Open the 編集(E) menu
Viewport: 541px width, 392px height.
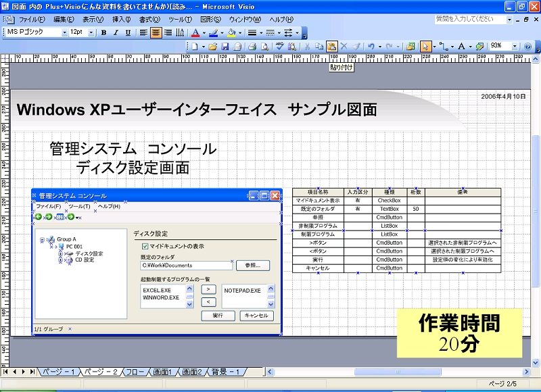point(64,20)
